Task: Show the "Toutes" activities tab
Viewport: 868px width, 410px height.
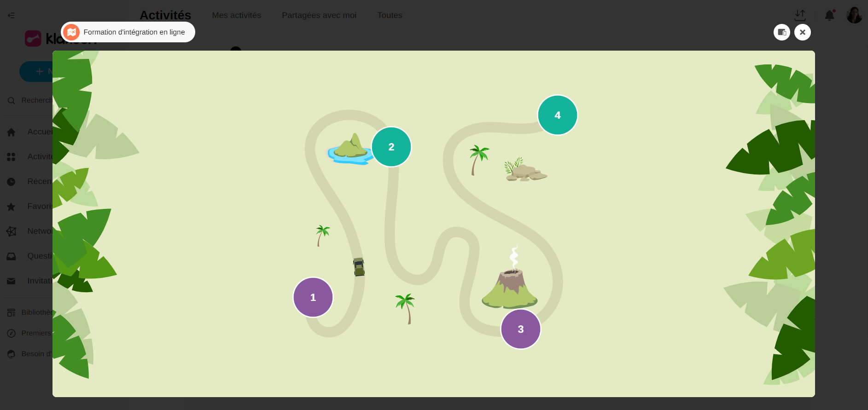Action: tap(390, 15)
